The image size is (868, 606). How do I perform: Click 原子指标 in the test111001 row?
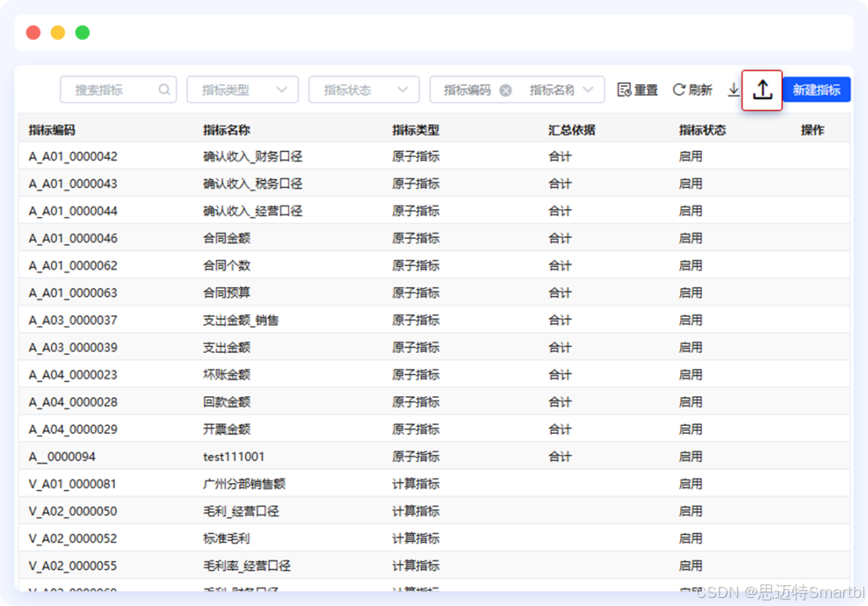coord(416,457)
